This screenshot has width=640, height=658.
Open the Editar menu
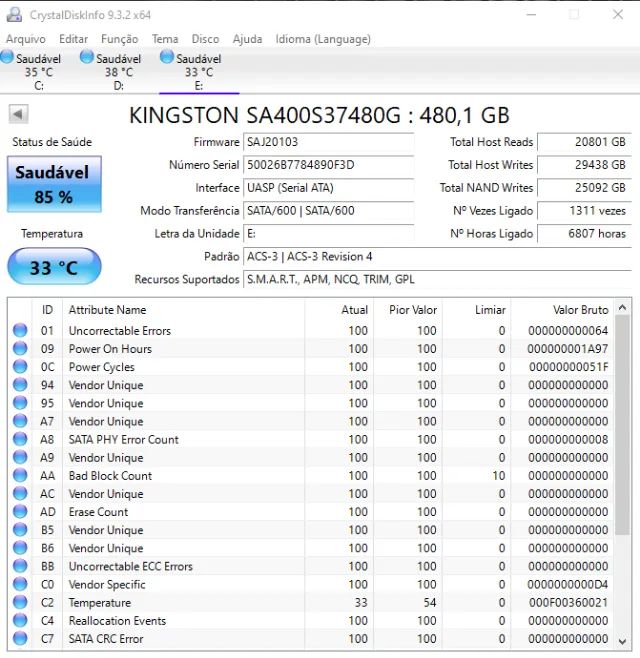tap(73, 39)
